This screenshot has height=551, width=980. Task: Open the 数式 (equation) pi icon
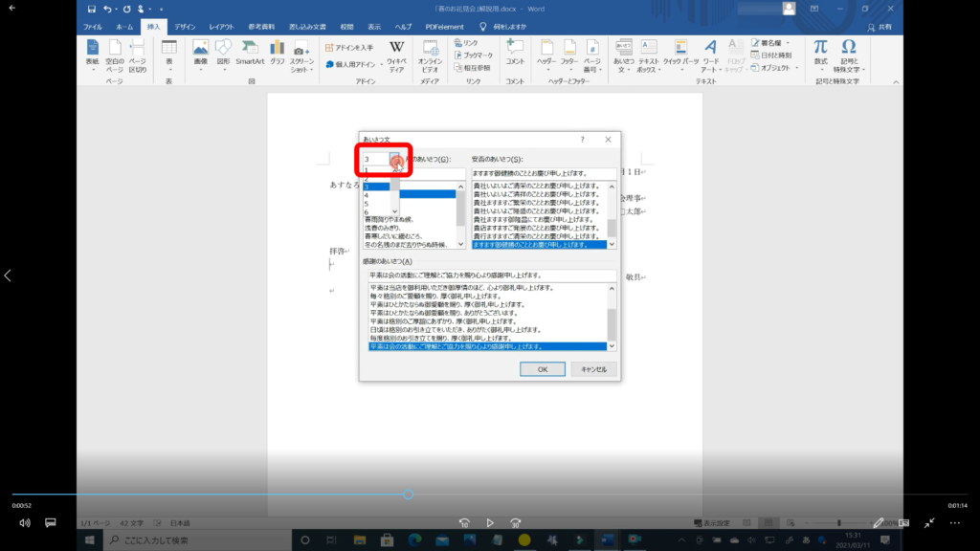[x=820, y=53]
